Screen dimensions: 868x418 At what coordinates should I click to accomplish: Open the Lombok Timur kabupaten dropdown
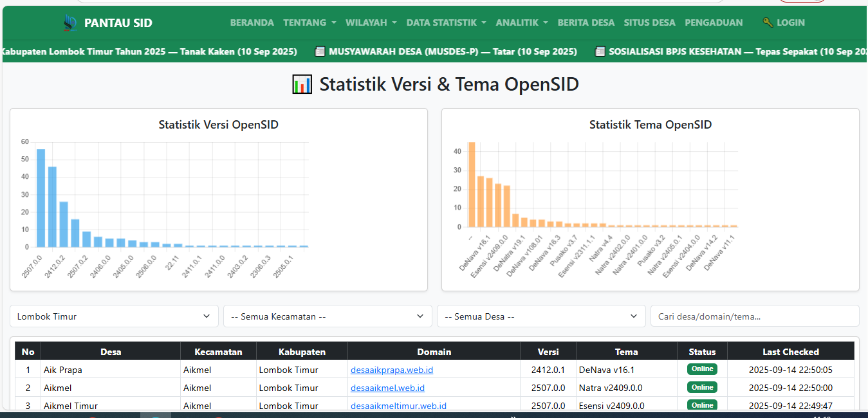click(x=114, y=316)
